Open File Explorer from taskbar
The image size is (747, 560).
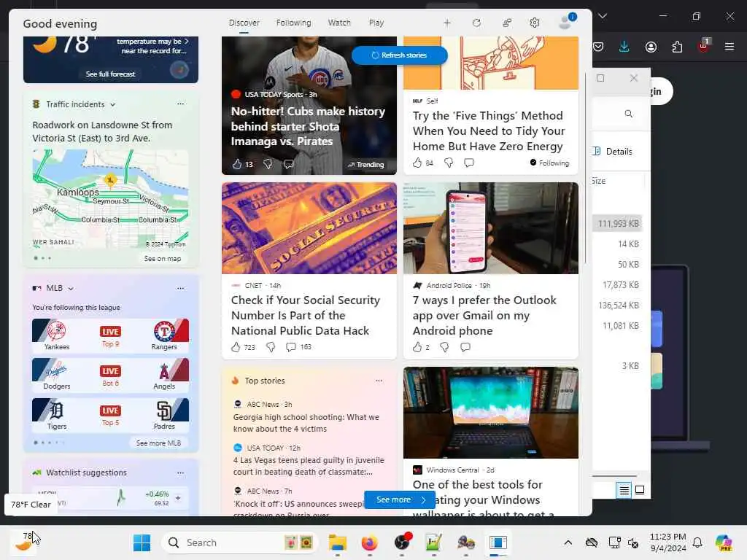(x=338, y=542)
